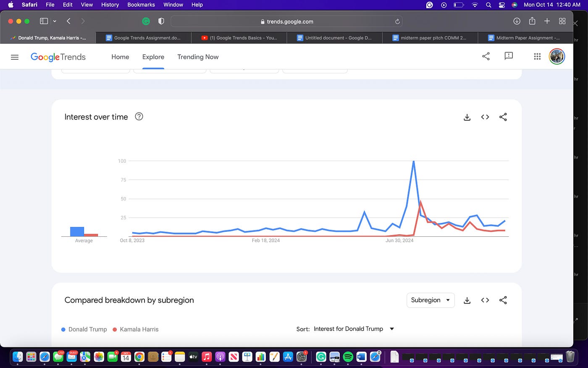Image resolution: width=588 pixels, height=368 pixels.
Task: Switch to midterm paper pitch tab
Action: (430, 38)
